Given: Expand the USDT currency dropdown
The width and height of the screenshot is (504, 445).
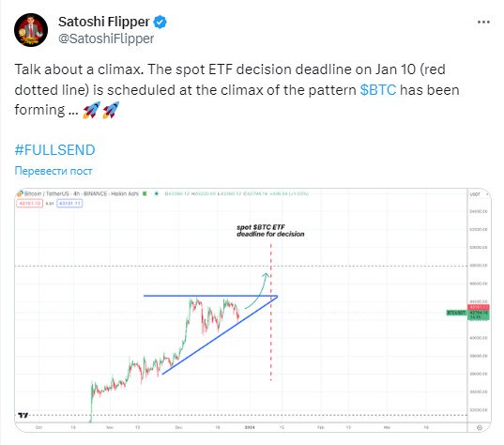Looking at the screenshot, I should point(480,194).
